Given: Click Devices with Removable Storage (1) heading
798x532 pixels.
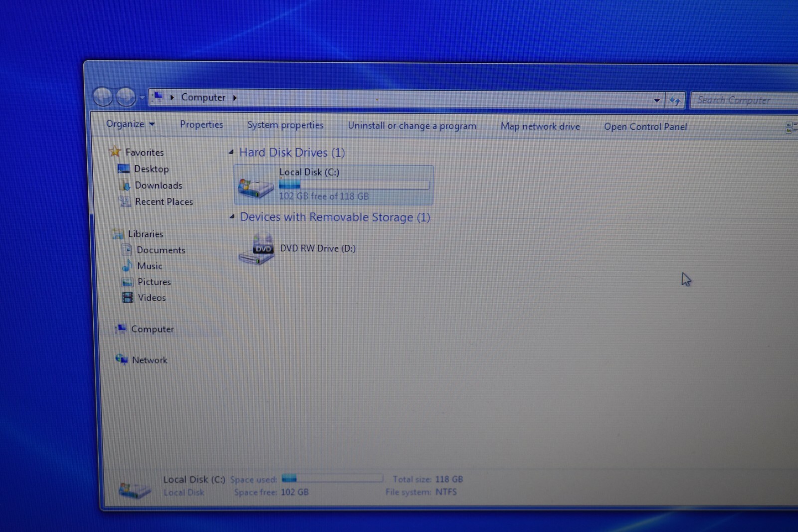Looking at the screenshot, I should [335, 217].
